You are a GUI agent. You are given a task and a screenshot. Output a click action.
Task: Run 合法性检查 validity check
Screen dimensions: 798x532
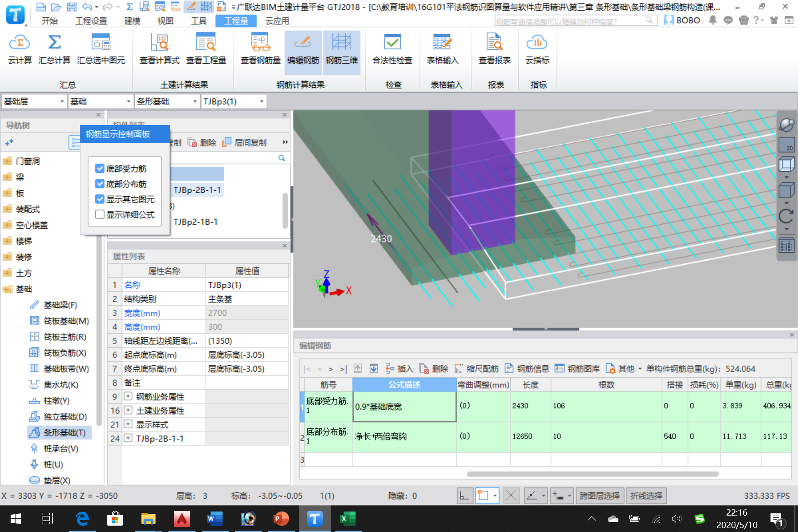pos(392,49)
